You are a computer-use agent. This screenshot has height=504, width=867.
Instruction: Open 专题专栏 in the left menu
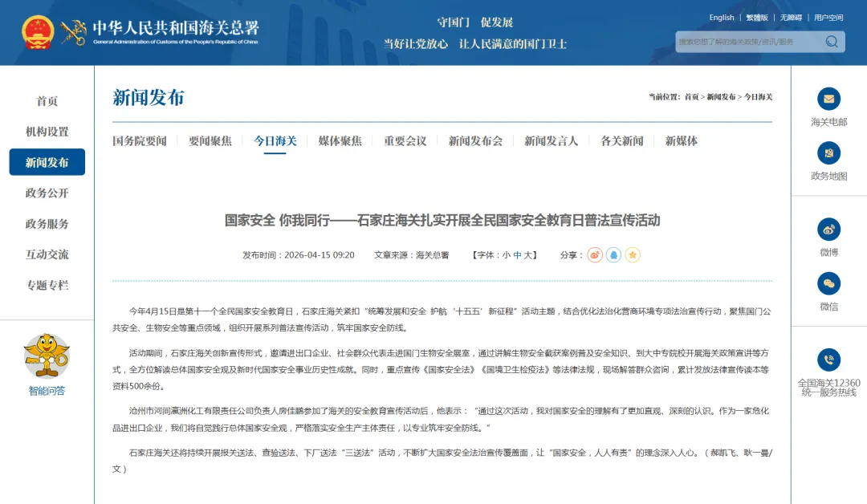(x=47, y=285)
